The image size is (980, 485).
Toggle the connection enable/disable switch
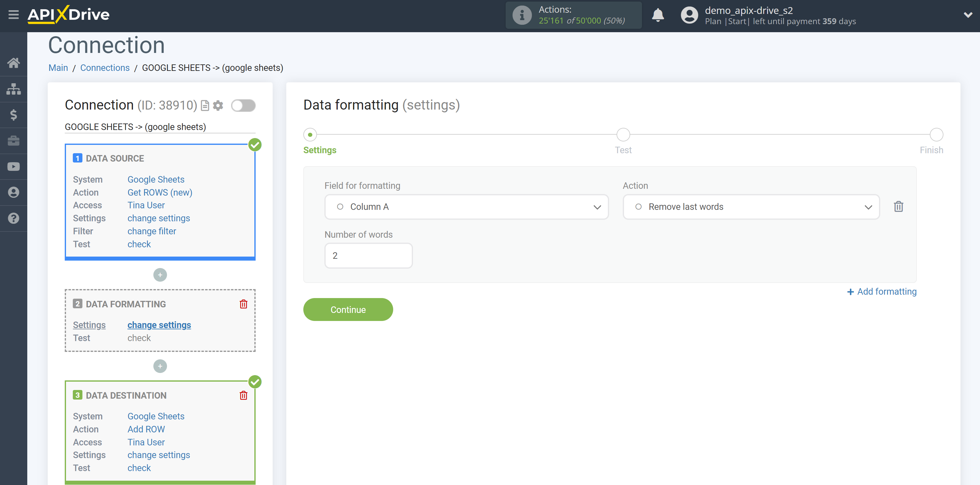tap(243, 106)
